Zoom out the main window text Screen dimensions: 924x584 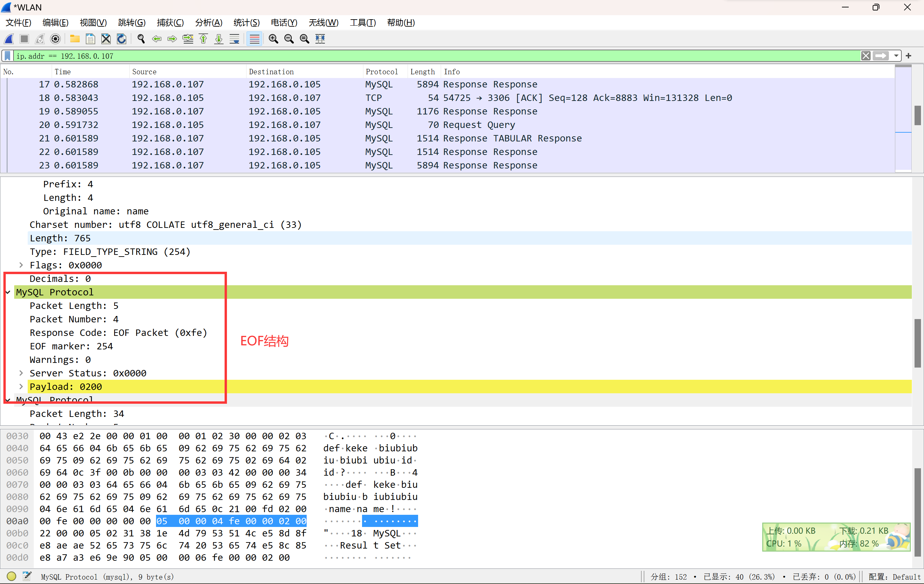tap(289, 39)
